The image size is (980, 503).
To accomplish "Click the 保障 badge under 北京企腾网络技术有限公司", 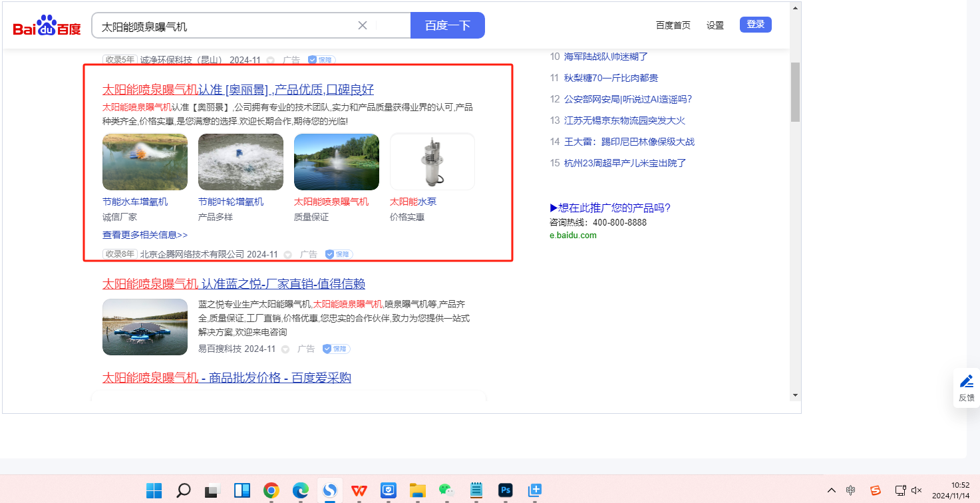I will point(339,254).
